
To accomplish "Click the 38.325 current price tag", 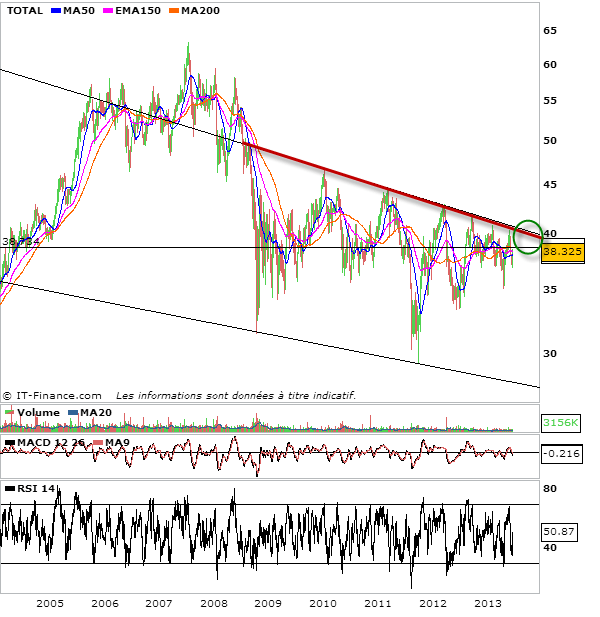I will point(563,253).
